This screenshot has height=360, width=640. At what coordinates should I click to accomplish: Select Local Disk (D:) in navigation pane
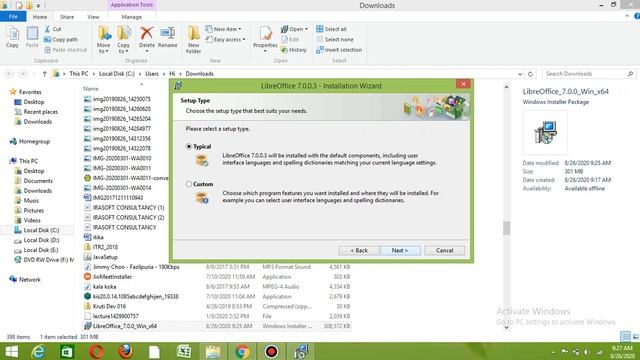click(x=36, y=240)
